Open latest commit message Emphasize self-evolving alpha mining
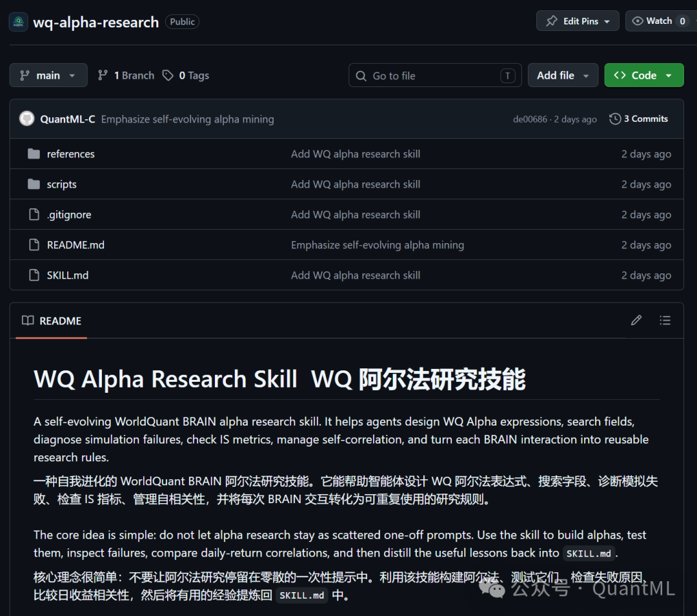The image size is (697, 616). pyautogui.click(x=188, y=119)
